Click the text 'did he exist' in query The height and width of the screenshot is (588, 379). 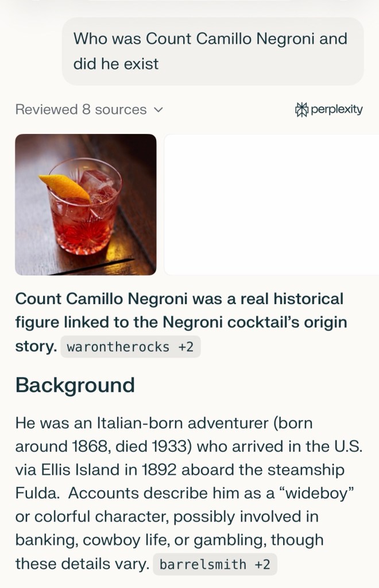pos(116,63)
